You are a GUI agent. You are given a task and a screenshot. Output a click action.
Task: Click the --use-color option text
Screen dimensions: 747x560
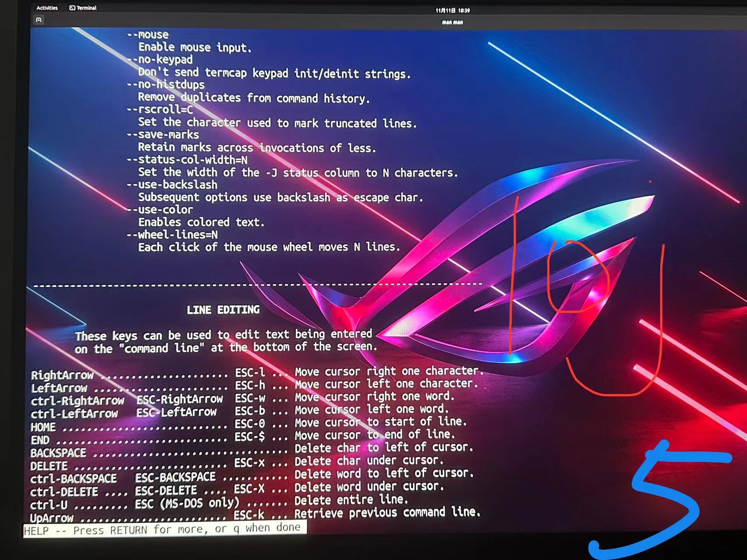click(x=160, y=210)
